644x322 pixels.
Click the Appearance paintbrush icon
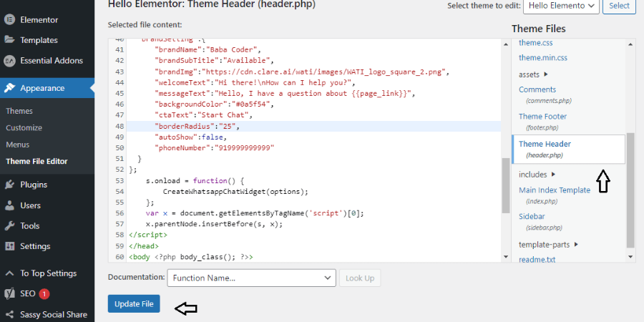[x=9, y=88]
